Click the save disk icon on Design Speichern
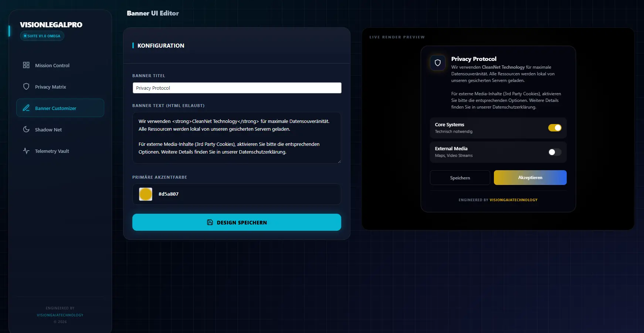This screenshot has height=333, width=644. [x=210, y=222]
